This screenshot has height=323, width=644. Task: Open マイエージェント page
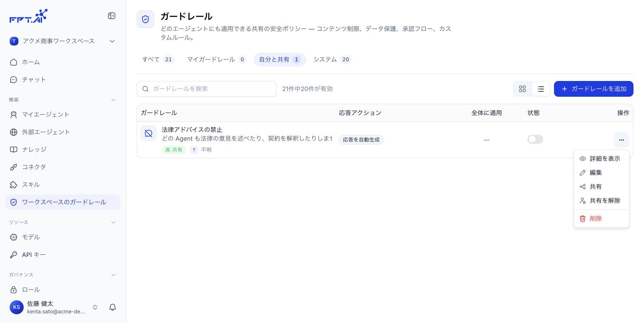coord(63,115)
